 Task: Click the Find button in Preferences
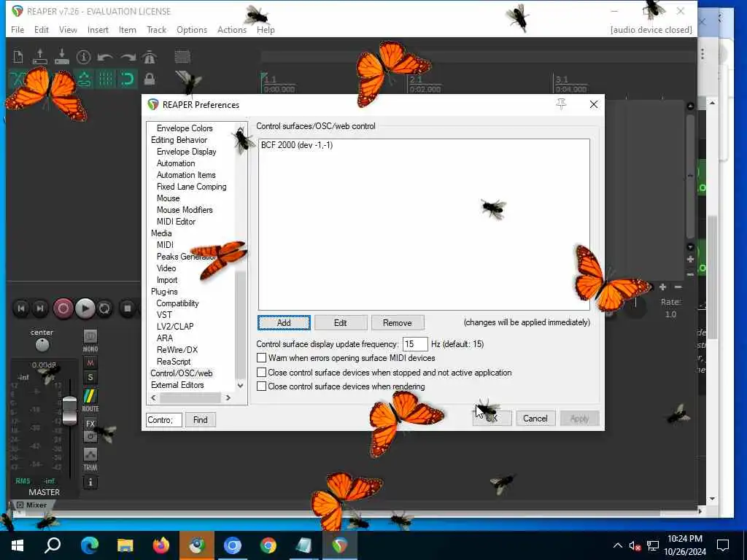[x=200, y=419]
